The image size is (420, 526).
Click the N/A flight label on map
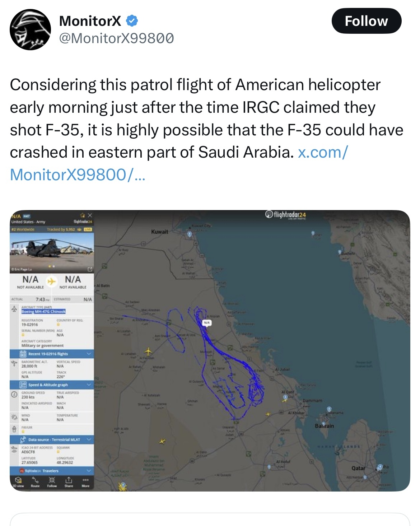click(x=206, y=323)
